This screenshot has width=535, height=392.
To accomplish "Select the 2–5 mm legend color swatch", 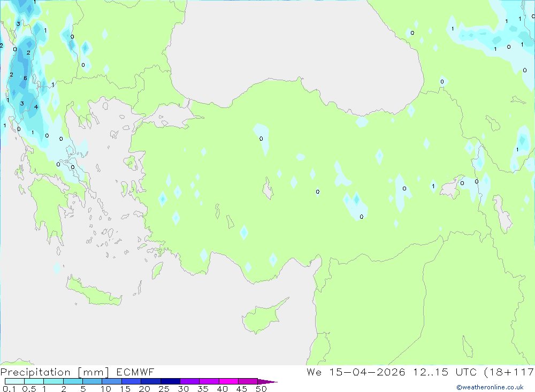I will pyautogui.click(x=73, y=381).
